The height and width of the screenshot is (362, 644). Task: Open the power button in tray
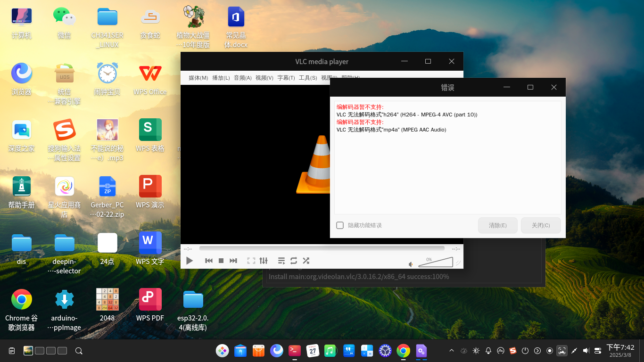[525, 351]
